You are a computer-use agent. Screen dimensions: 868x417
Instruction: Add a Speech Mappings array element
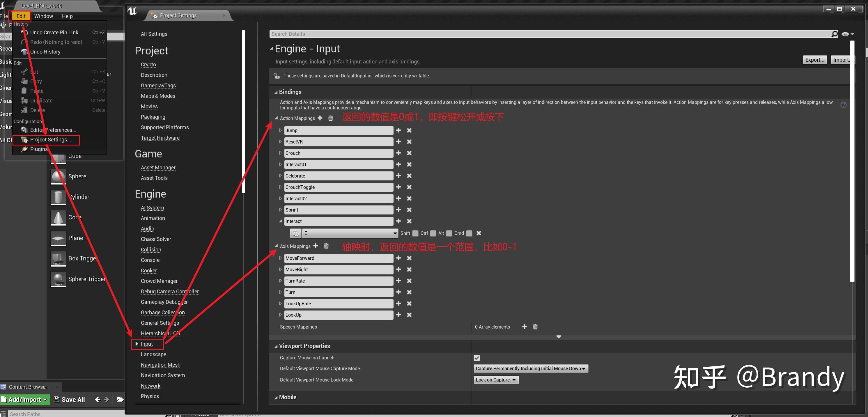[x=524, y=327]
